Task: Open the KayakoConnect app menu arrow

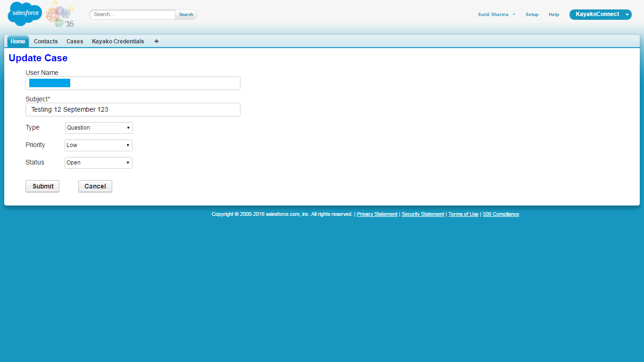Action: coord(627,15)
